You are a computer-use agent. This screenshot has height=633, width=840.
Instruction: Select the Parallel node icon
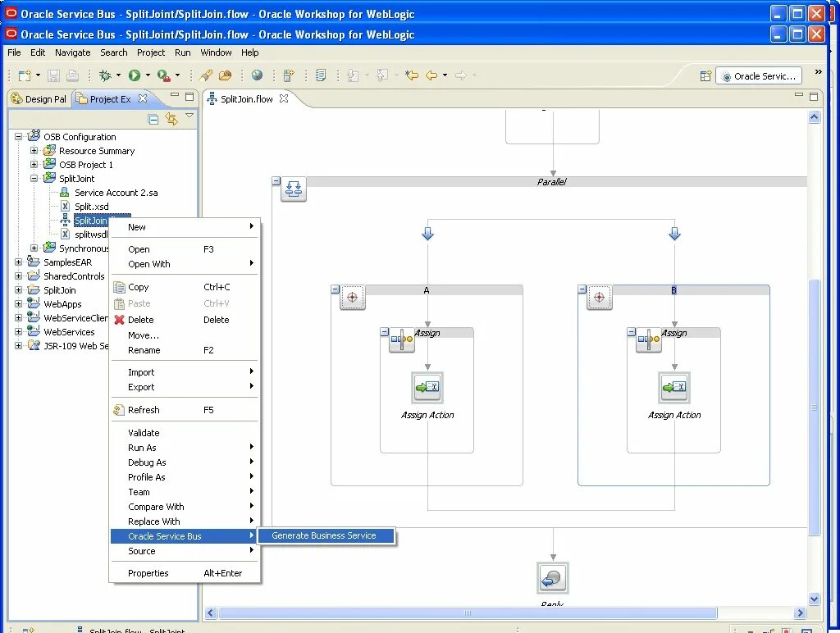(294, 189)
